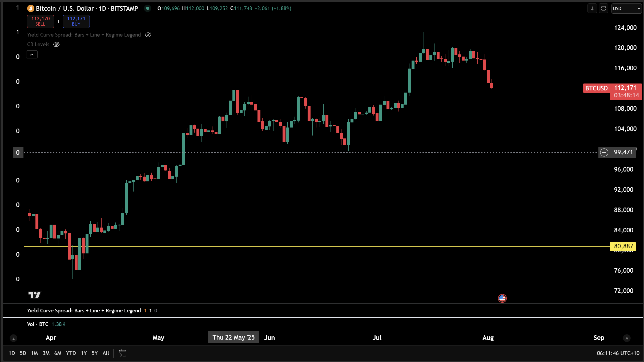Click the Z button at the bottom left

coord(13,338)
